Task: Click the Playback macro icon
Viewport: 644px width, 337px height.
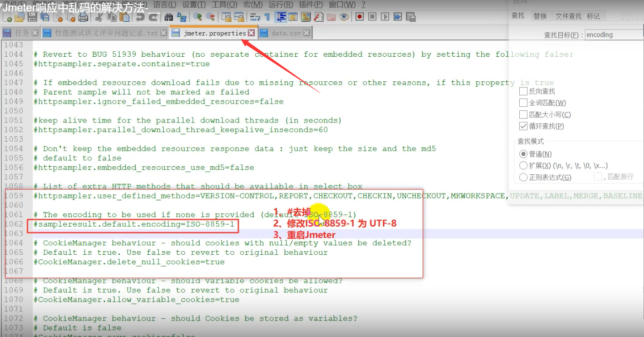Action: 385,17
